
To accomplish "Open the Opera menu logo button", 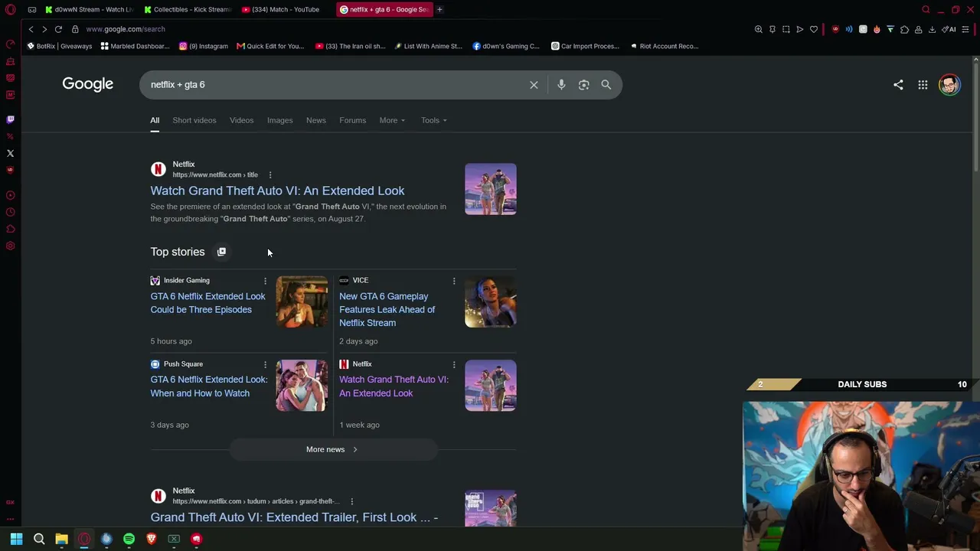I will [11, 9].
